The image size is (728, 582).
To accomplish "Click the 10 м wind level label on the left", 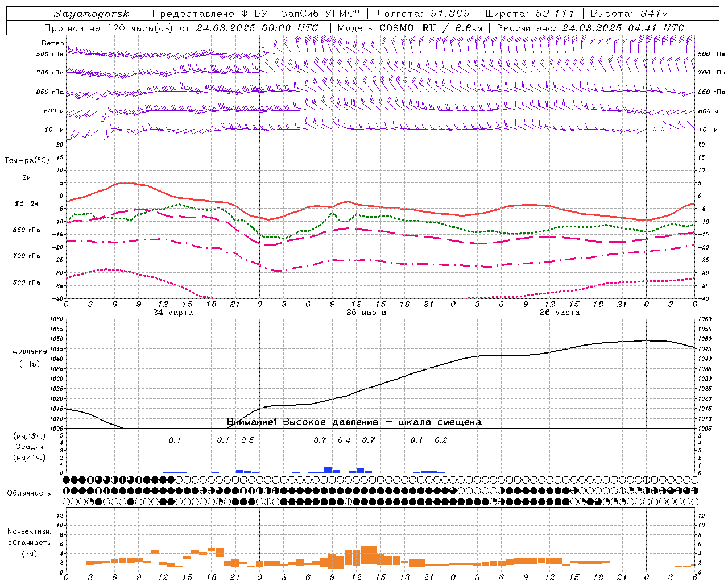I will pyautogui.click(x=54, y=130).
